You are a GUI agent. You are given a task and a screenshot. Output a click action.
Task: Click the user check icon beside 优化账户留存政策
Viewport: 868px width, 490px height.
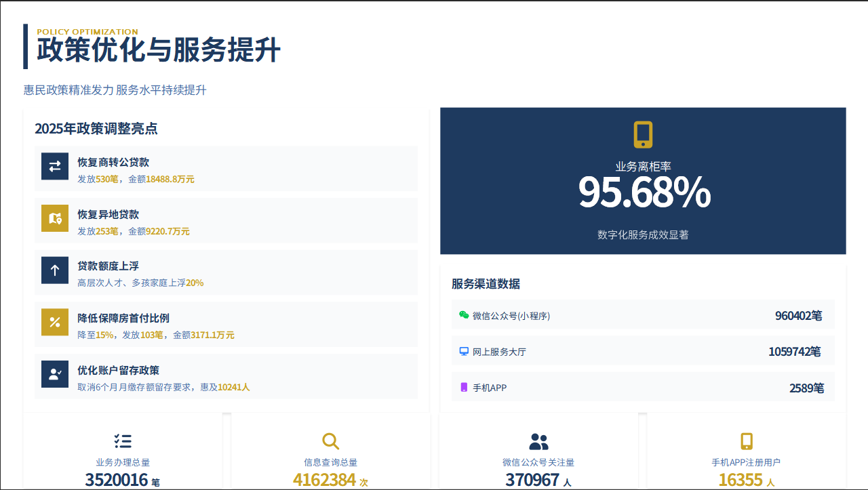click(x=55, y=374)
